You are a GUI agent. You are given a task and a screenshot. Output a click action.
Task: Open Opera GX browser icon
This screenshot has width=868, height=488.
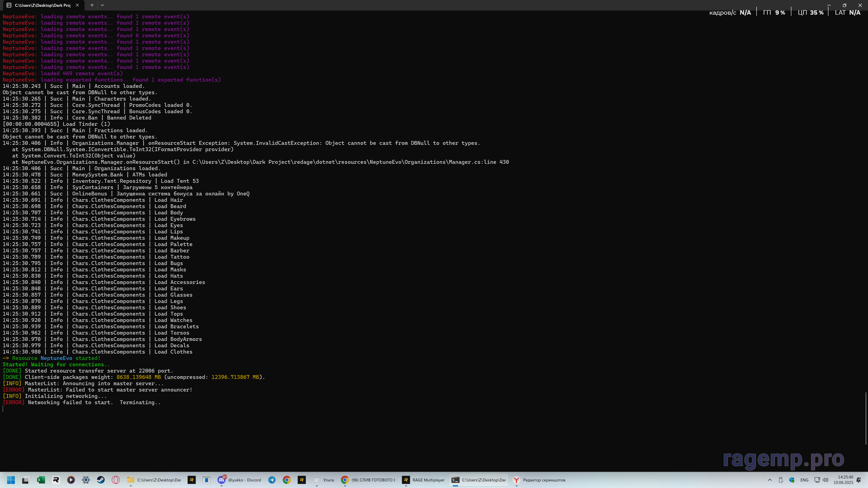point(116,480)
